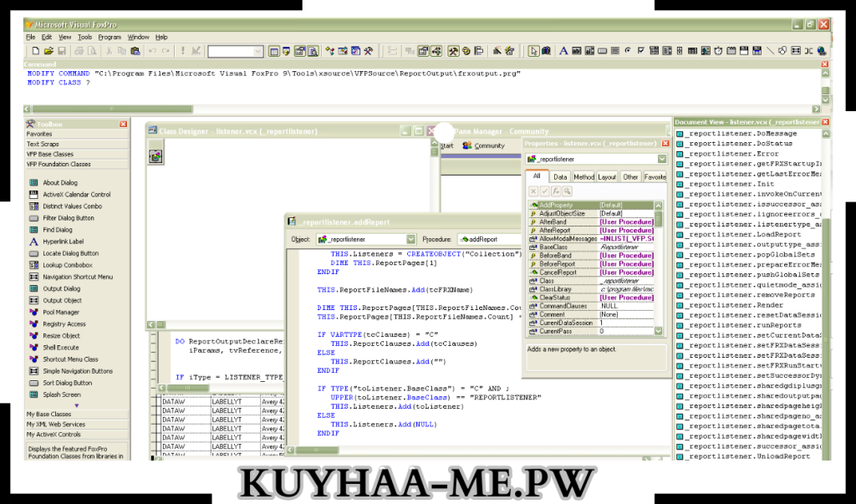856x504 pixels.
Task: Select the CommandClauses property row
Action: tap(591, 307)
